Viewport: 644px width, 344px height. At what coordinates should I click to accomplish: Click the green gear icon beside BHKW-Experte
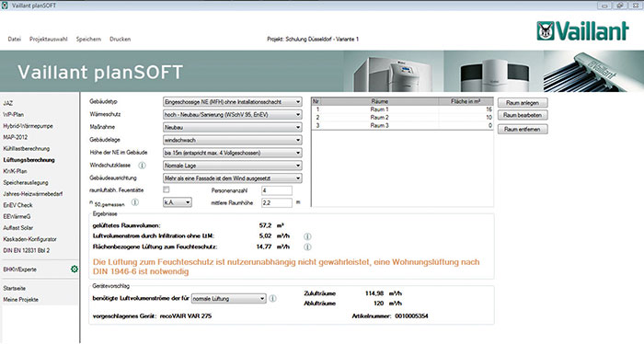tap(75, 269)
